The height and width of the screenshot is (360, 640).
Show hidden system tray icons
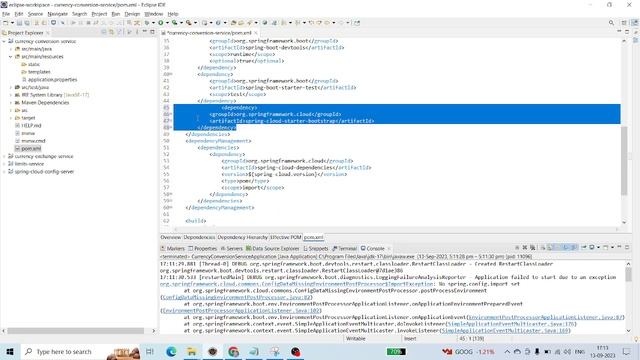507,351
